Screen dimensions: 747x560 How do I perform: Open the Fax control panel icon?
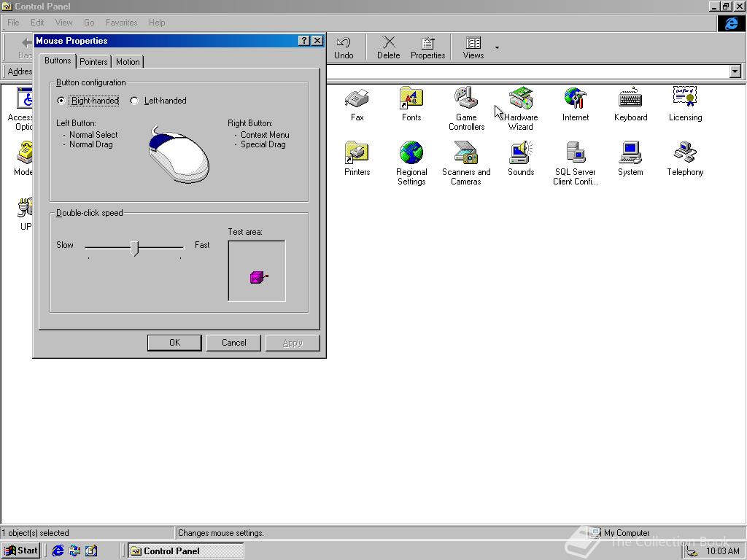(357, 98)
